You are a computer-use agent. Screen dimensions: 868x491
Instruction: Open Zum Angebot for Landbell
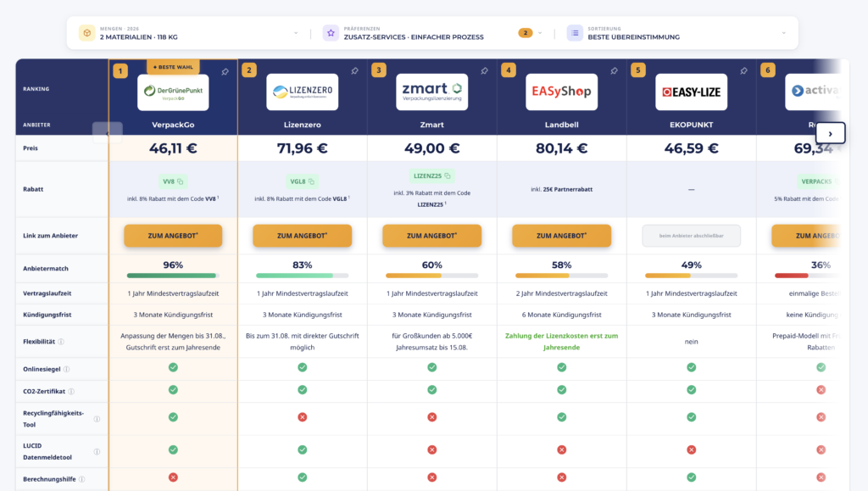[x=561, y=236]
